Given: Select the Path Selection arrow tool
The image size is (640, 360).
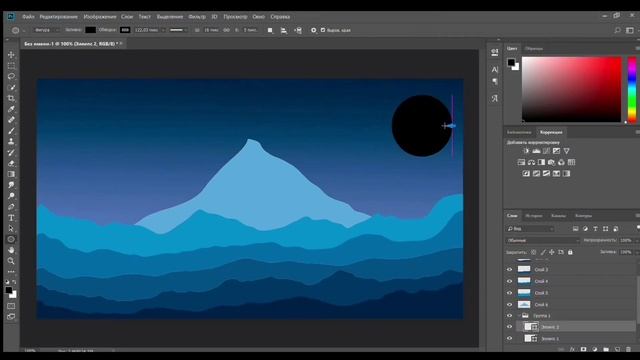Looking at the screenshot, I should tap(11, 229).
